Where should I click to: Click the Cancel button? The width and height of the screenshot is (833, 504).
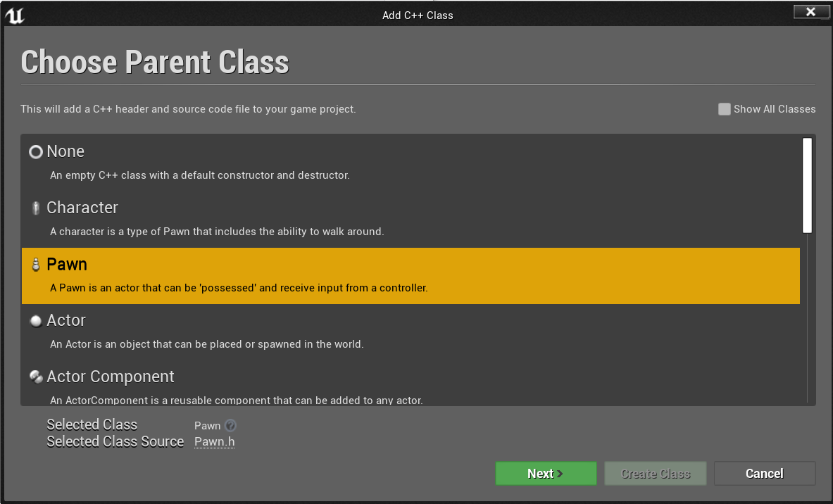(x=765, y=473)
